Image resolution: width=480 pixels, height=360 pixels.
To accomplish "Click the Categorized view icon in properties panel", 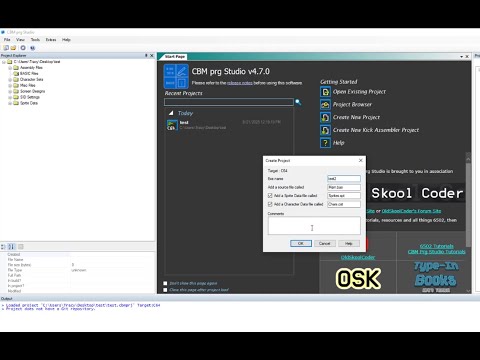I will point(3,247).
